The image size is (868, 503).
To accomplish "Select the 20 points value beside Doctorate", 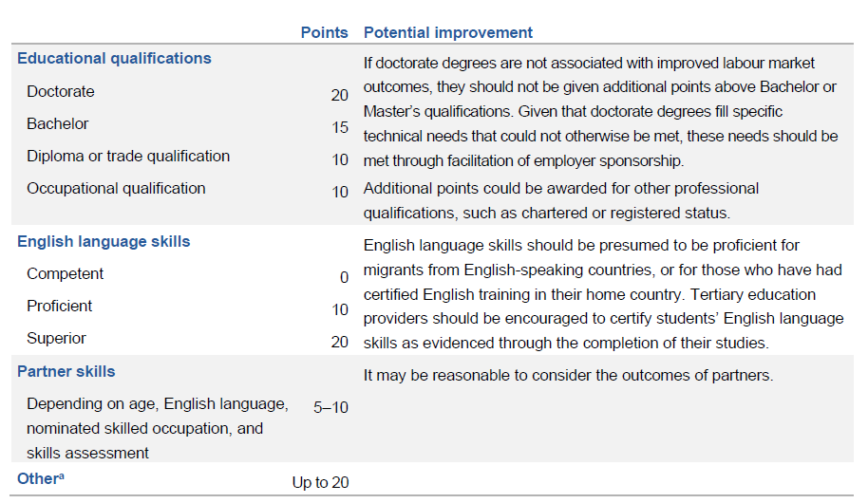I will 340,95.
